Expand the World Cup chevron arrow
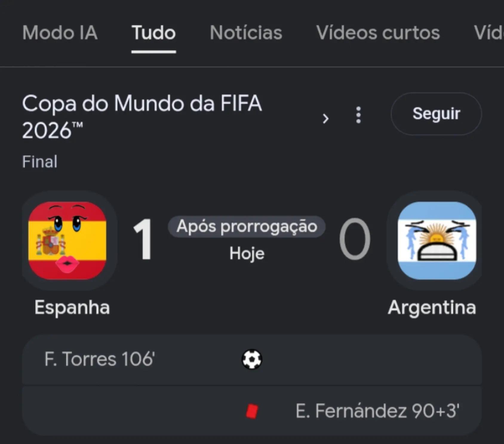Viewport: 504px width, 444px height. (326, 118)
